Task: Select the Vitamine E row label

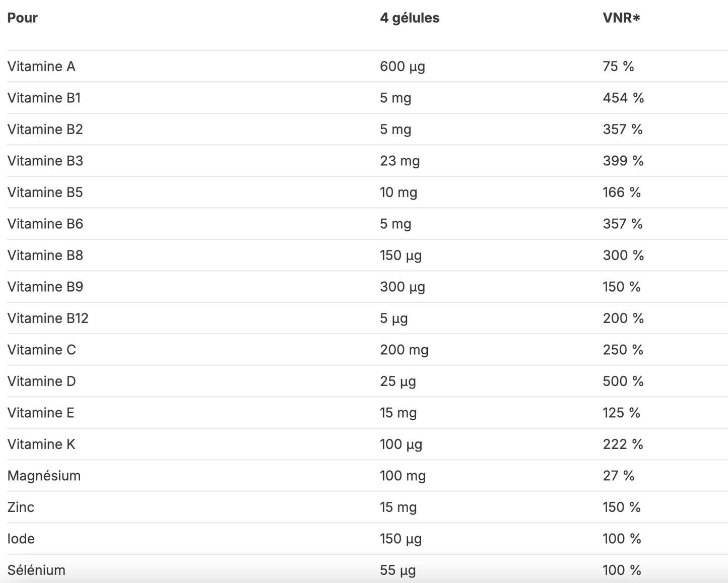Action: [x=41, y=413]
